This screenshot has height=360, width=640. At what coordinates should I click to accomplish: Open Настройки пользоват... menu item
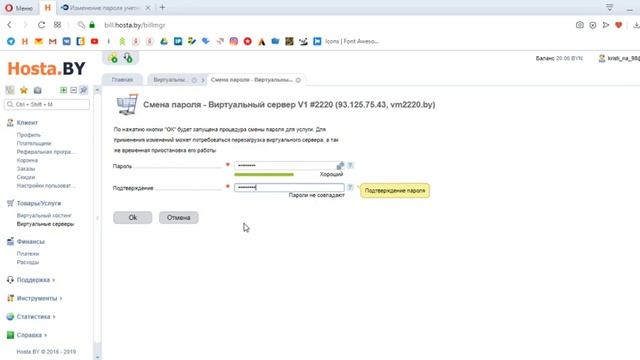click(46, 186)
